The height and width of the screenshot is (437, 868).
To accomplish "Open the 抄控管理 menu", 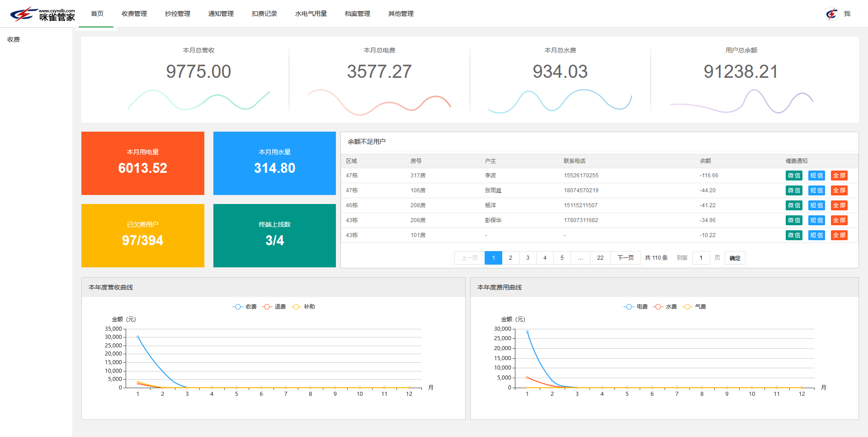I will tap(178, 14).
